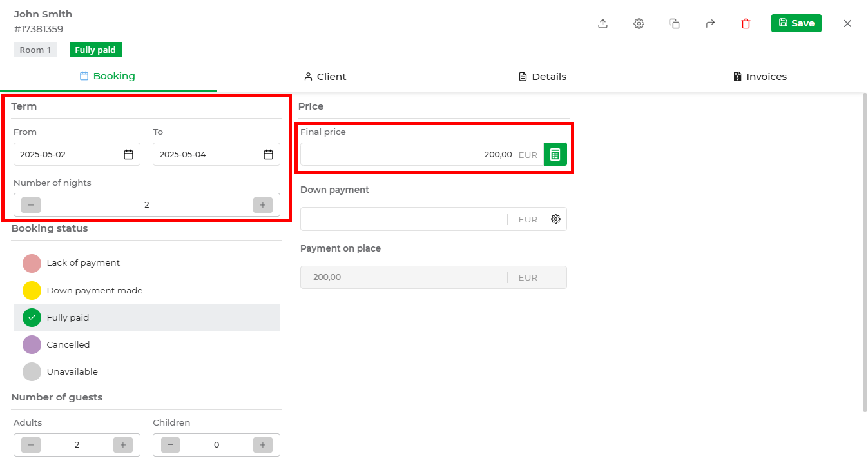Close the booking dialog
This screenshot has width=868, height=474.
point(847,23)
